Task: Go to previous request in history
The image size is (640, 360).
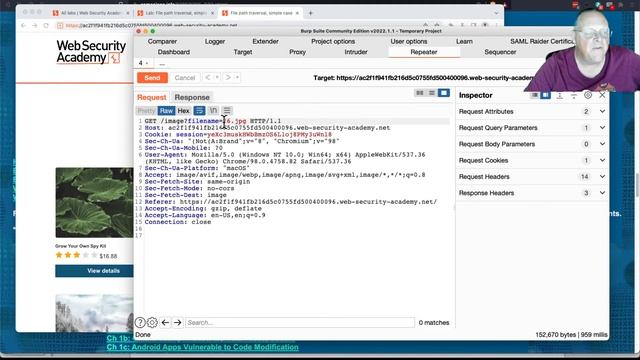Action: point(208,77)
